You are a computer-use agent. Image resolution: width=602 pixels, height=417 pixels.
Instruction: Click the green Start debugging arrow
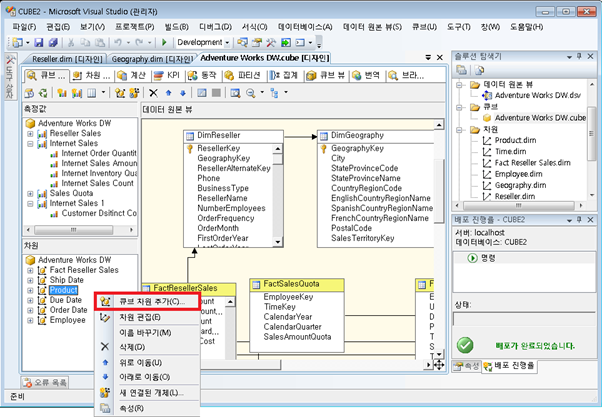click(164, 42)
